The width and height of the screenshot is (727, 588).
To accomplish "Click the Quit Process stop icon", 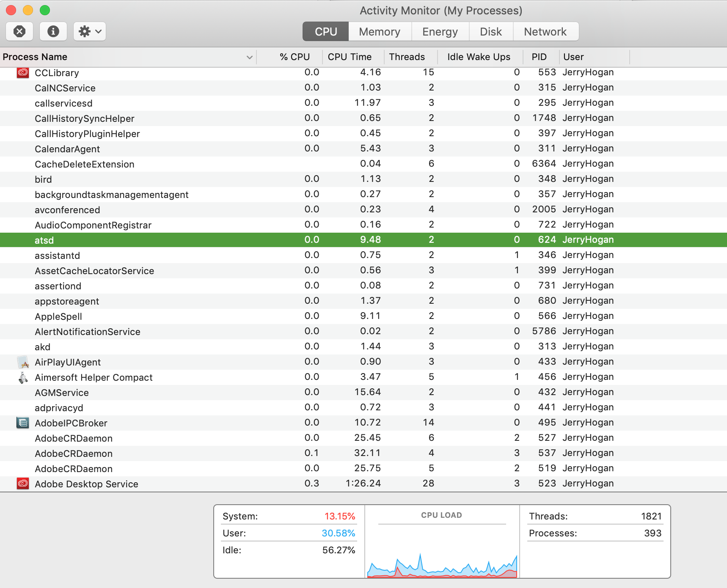I will coord(19,31).
